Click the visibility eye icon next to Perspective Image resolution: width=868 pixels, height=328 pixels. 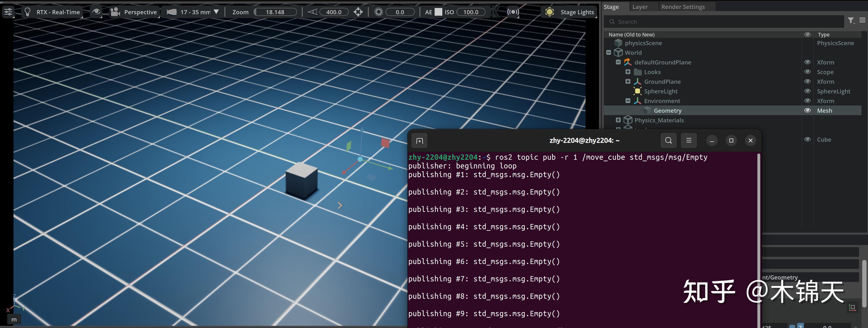coord(96,12)
